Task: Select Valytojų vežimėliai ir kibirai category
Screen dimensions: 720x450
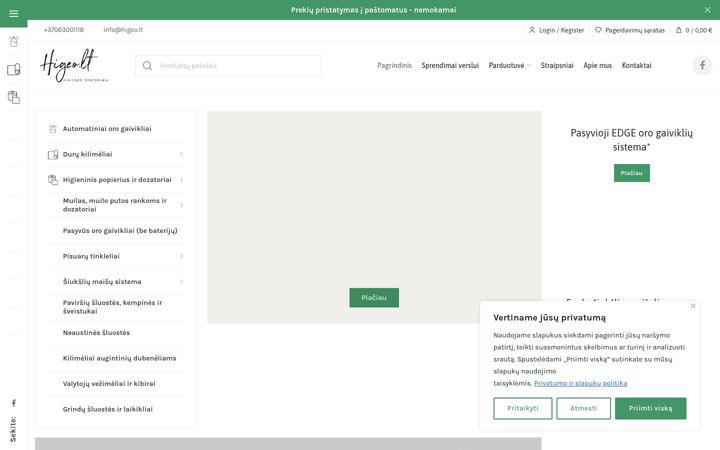Action: [109, 383]
